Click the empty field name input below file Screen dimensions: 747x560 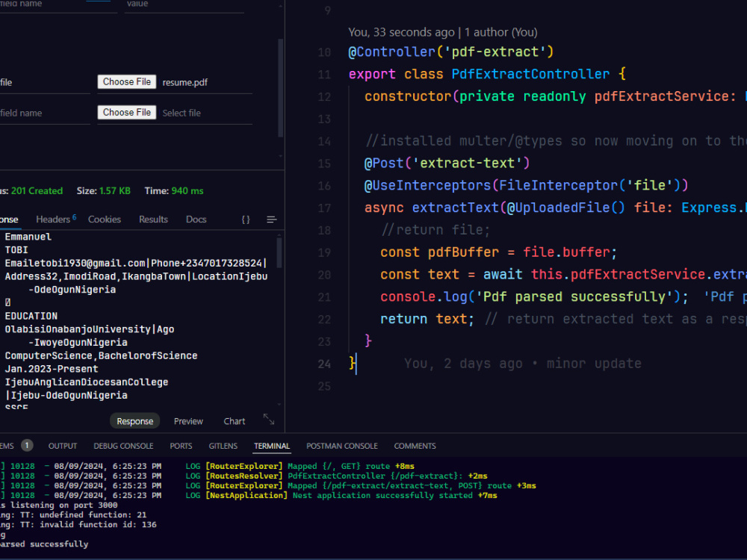pos(44,113)
